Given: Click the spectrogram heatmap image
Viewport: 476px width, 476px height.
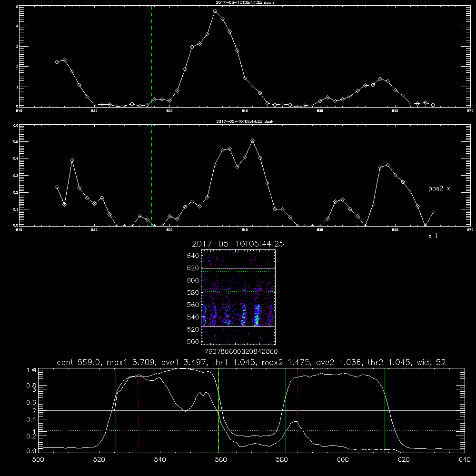Looking at the screenshot, I should (238, 297).
